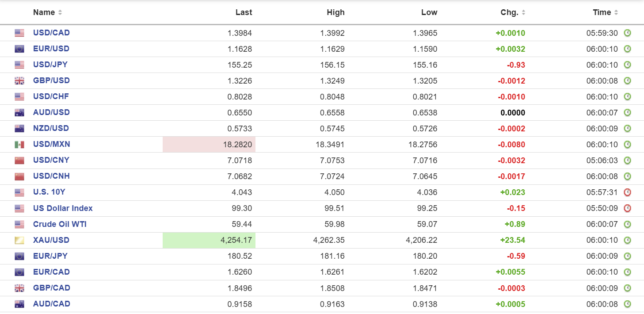
Task: Open the USD/JPY currency pair link
Action: 50,65
